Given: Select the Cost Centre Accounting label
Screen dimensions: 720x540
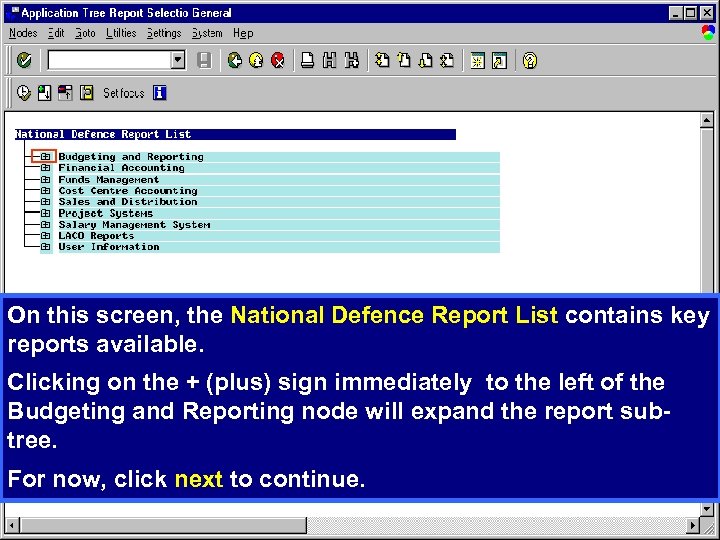Looking at the screenshot, I should (128, 191).
